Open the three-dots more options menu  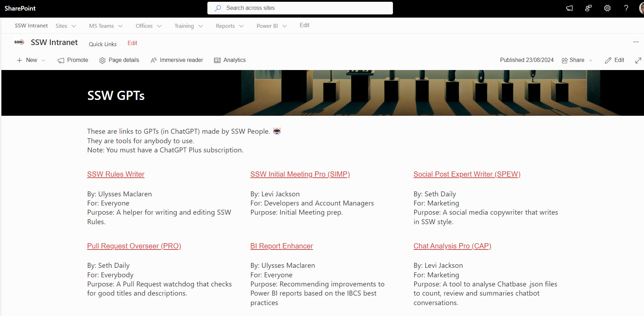pyautogui.click(x=636, y=42)
